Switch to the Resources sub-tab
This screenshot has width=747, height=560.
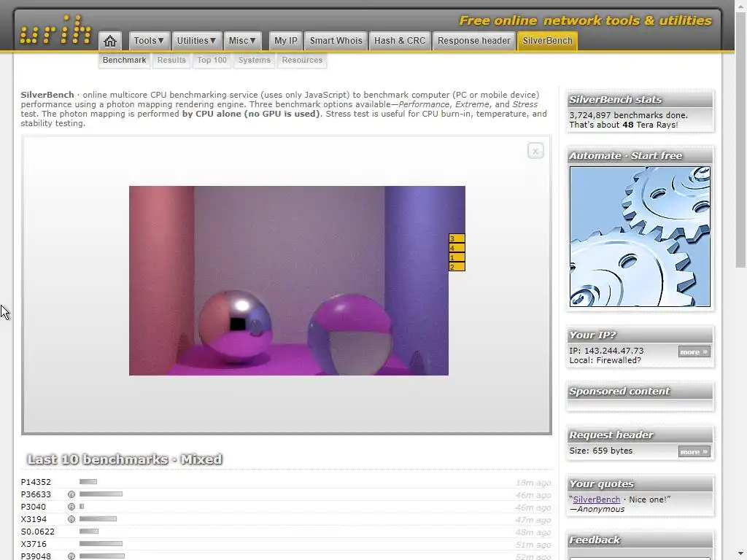(302, 61)
